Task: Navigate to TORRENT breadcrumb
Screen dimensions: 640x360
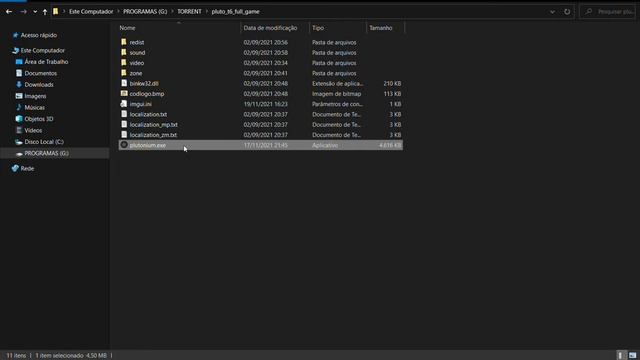Action: click(x=189, y=11)
